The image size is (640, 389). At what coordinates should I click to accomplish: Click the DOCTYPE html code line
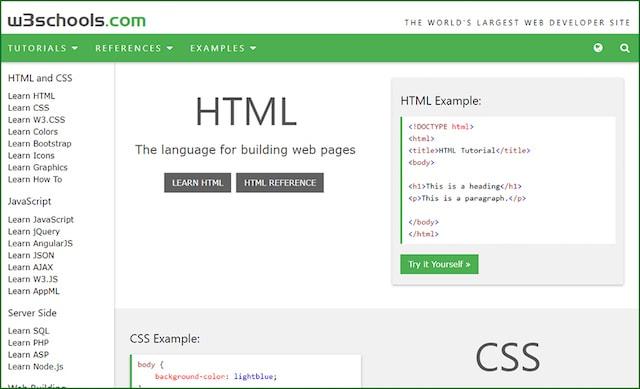[441, 127]
